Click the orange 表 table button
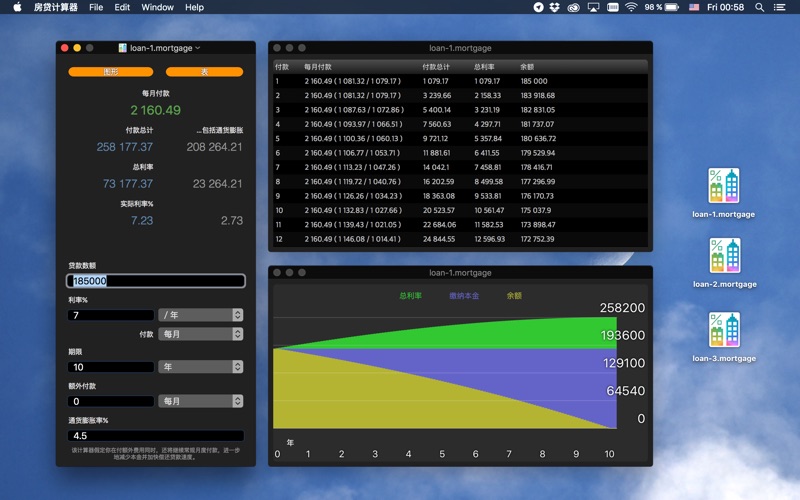 click(204, 72)
